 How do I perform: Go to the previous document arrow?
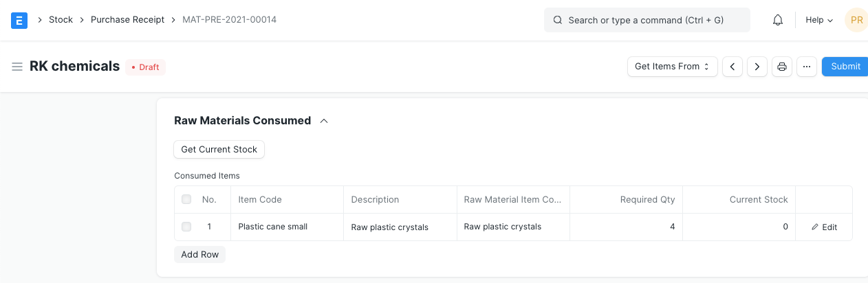click(733, 67)
